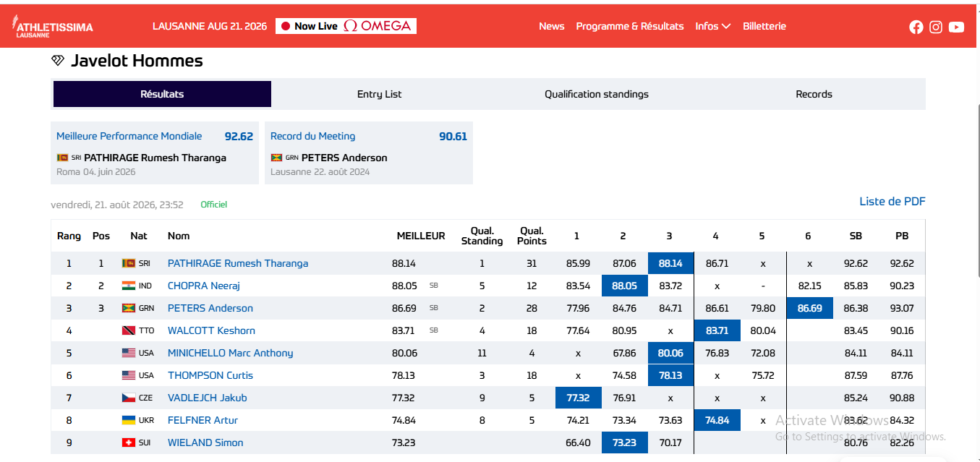The image size is (980, 462).
Task: Open the YouTube icon in header
Action: 956,27
